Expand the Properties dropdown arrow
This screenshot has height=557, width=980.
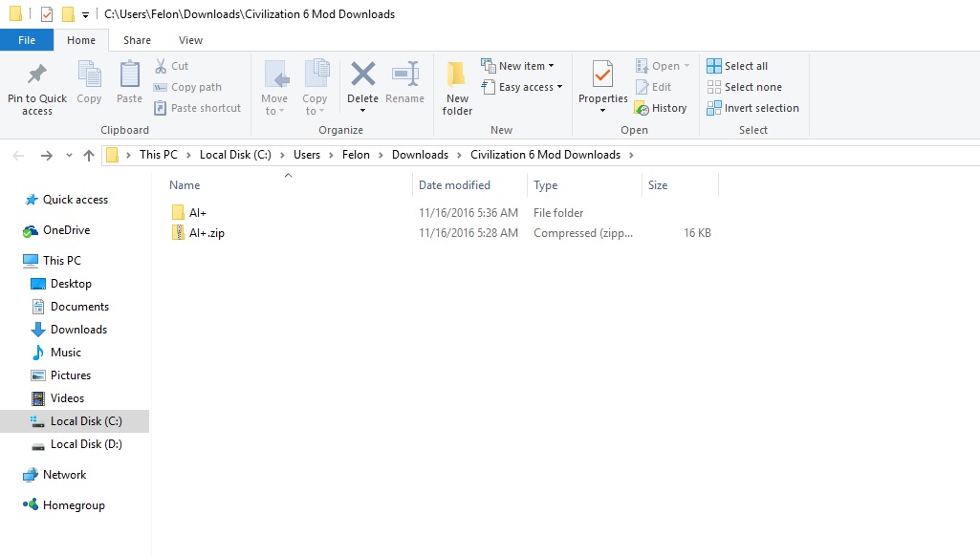click(602, 111)
